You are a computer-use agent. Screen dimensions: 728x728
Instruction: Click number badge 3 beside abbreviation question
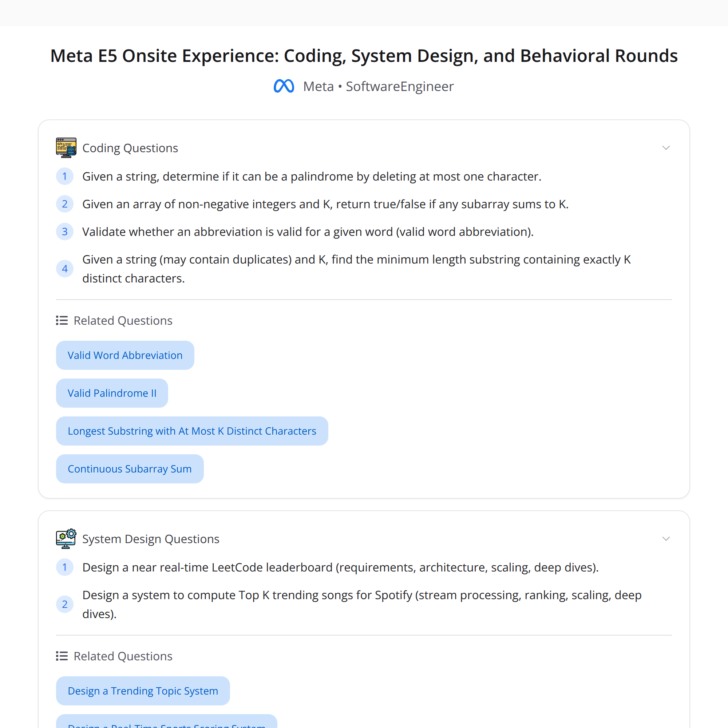[x=65, y=232]
